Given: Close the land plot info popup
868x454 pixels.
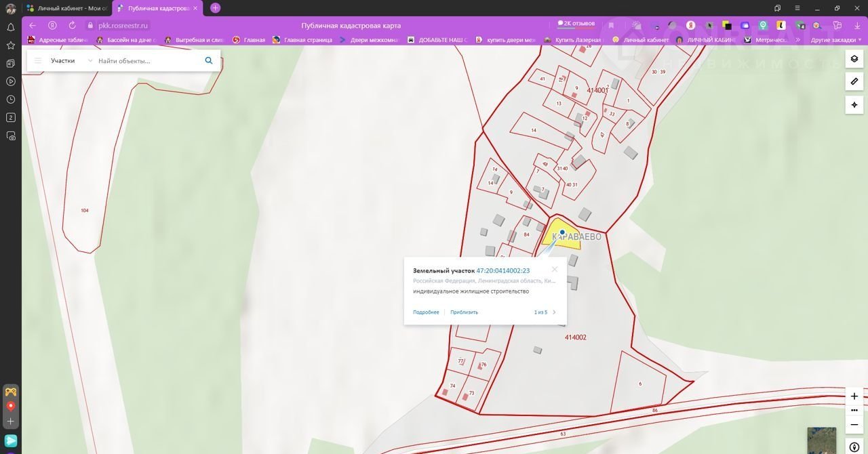Looking at the screenshot, I should (x=555, y=269).
